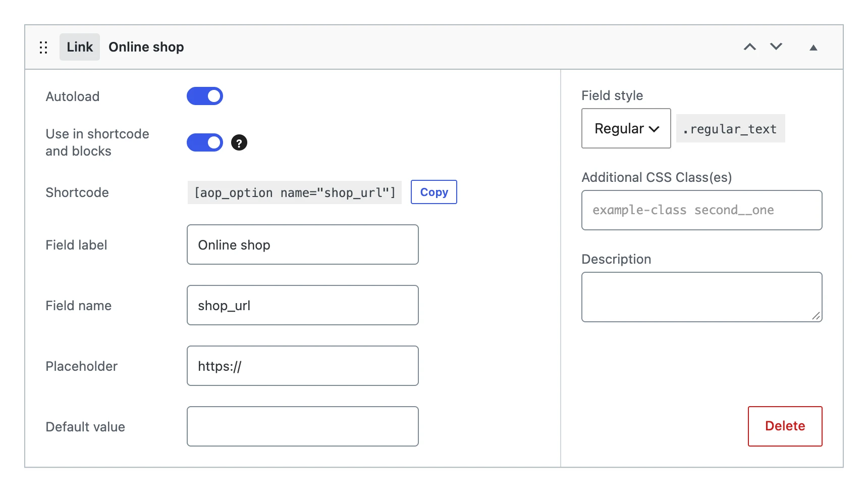Screen dimensions: 868x491
Task: Grab the Description textarea resize handle
Action: (x=816, y=316)
